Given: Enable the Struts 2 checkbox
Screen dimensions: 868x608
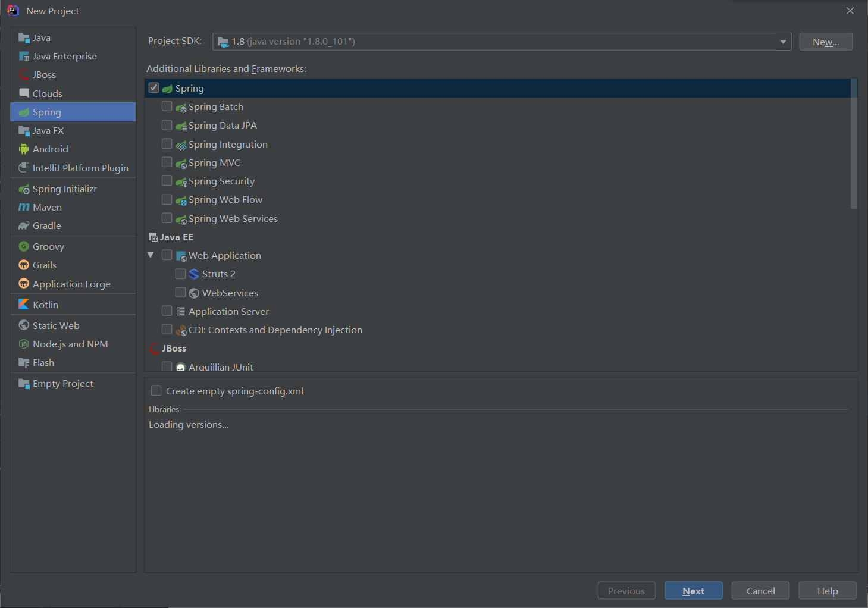Looking at the screenshot, I should [x=180, y=274].
